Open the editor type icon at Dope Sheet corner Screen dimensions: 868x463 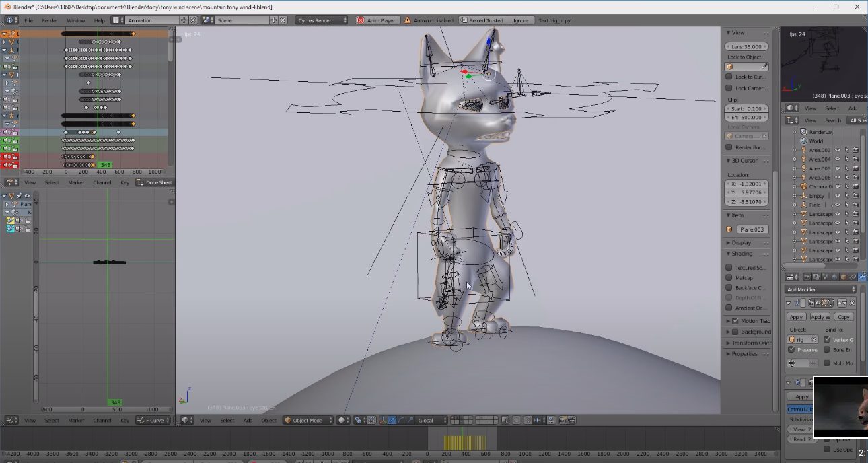(11, 182)
